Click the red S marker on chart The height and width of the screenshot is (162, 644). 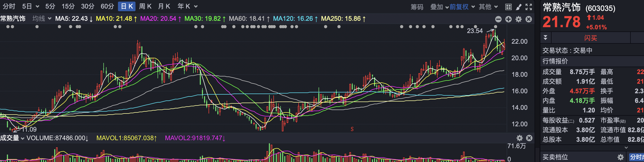pos(352,129)
